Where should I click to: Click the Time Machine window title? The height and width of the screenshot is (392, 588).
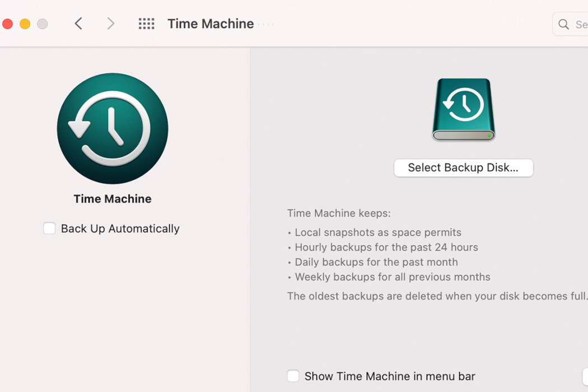tap(211, 24)
